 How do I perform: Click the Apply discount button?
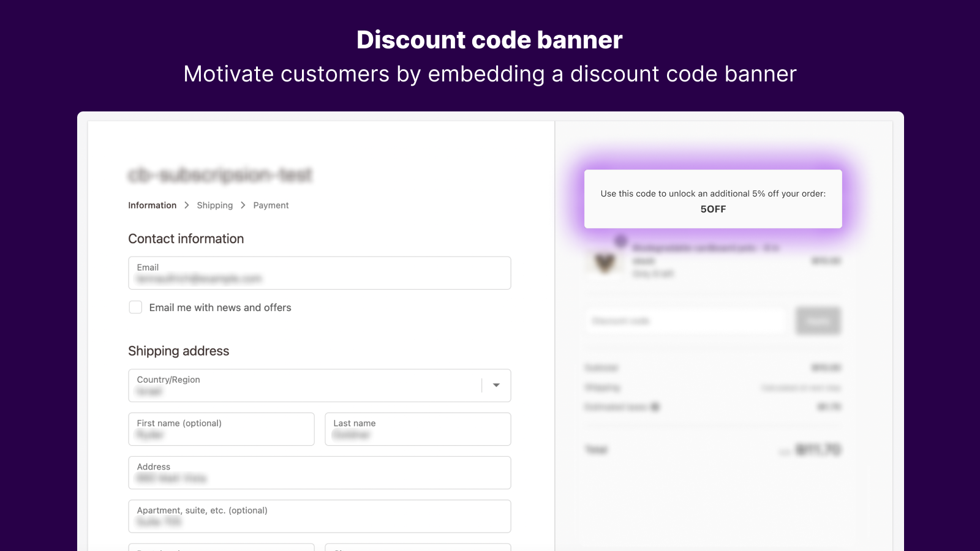(x=818, y=321)
